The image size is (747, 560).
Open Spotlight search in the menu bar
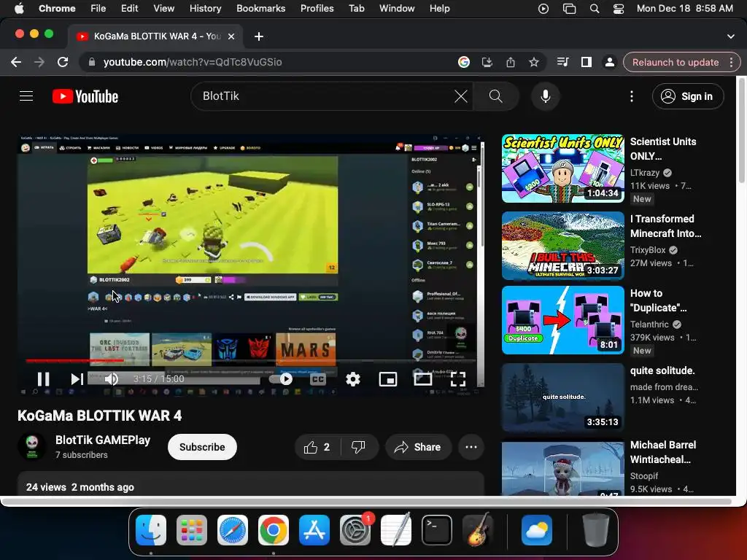point(594,9)
